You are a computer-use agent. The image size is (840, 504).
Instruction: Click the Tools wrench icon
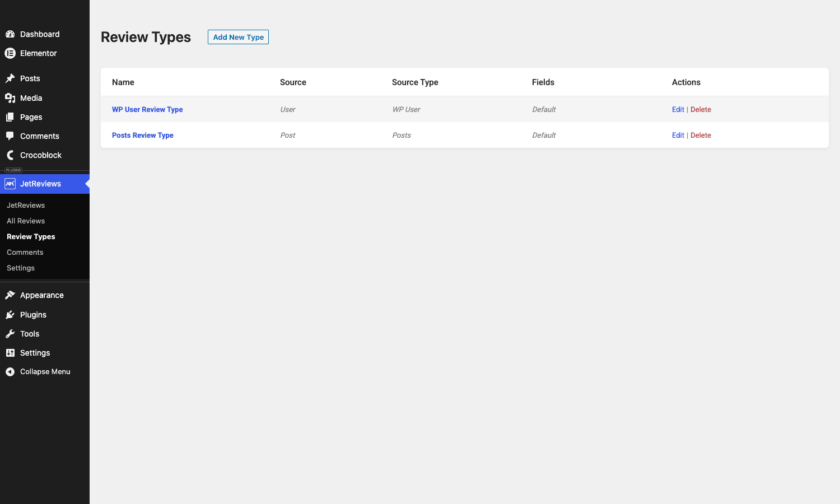(x=10, y=334)
